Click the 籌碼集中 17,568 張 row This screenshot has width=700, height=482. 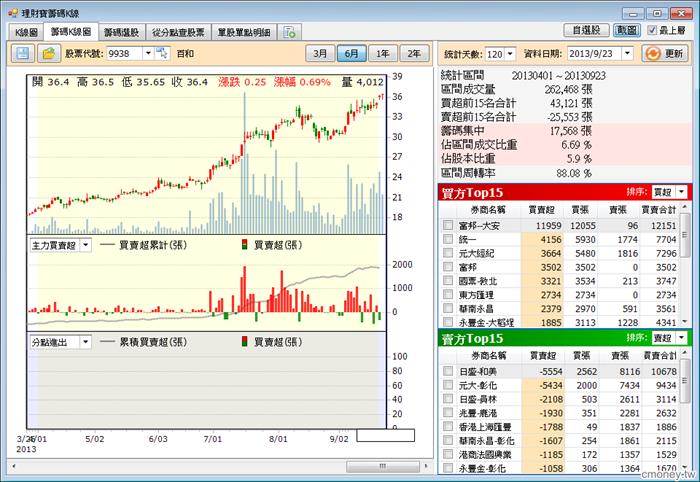click(565, 131)
